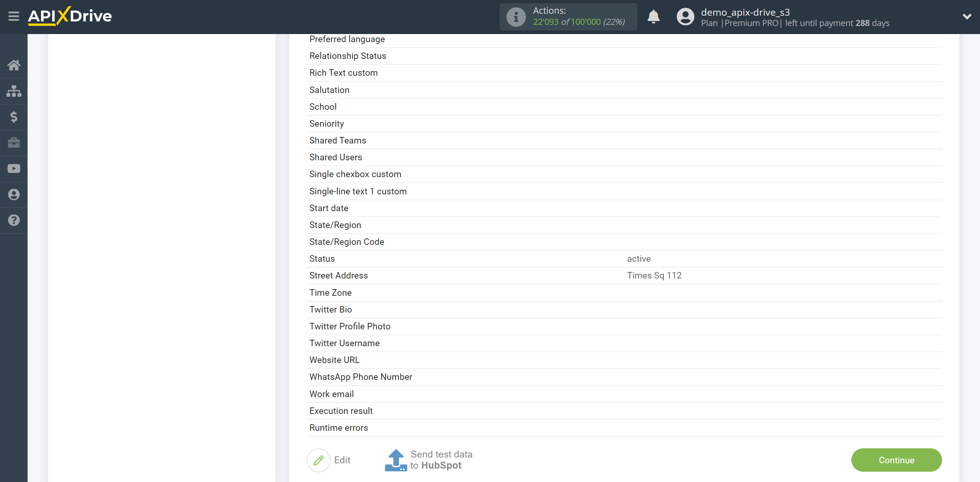Viewport: 980px width, 482px height.
Task: Select the Relationship Status row
Action: 624,56
